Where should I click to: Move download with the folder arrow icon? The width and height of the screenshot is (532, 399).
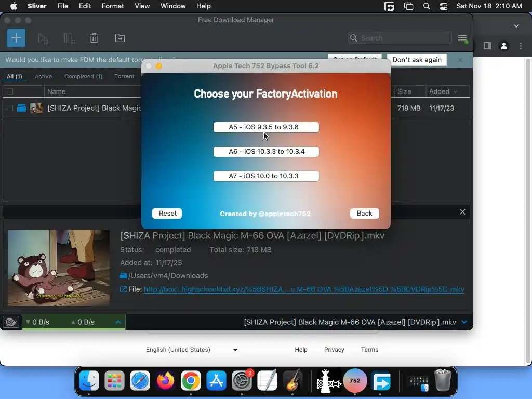pos(120,38)
